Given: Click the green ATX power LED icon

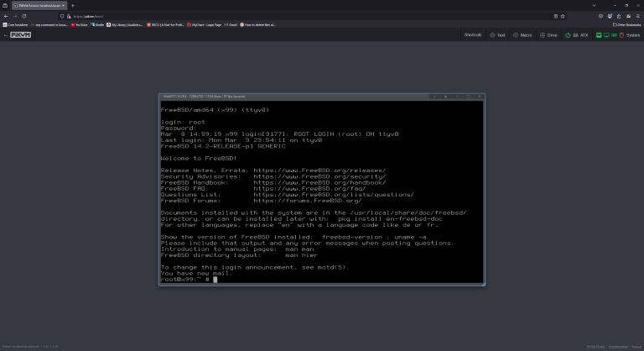Looking at the screenshot, I should (568, 35).
